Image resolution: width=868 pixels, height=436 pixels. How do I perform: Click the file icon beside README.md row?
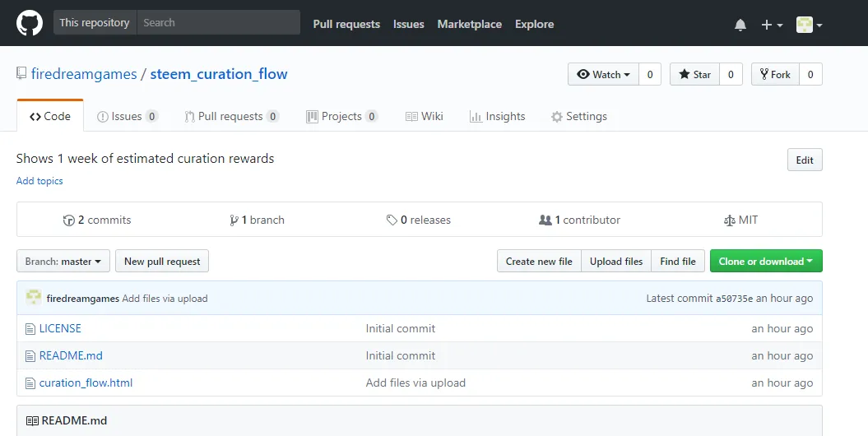click(30, 356)
